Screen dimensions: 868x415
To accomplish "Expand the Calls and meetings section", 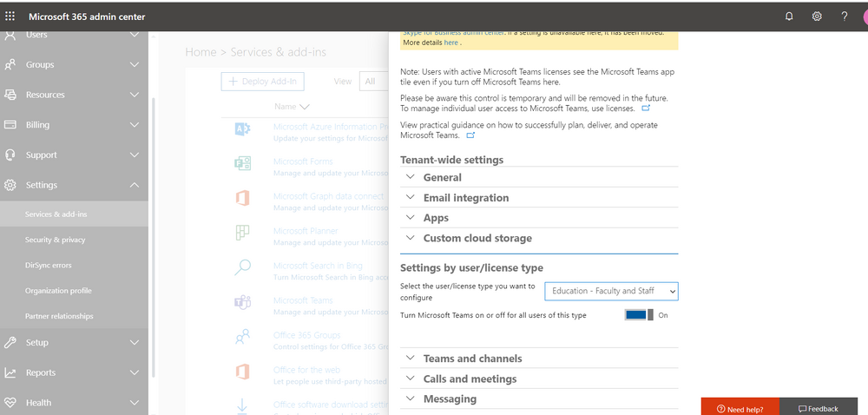I will click(539, 379).
